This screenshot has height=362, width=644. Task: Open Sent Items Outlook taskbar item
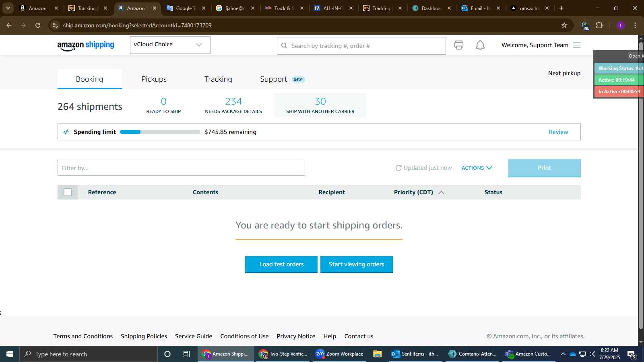pos(415,354)
